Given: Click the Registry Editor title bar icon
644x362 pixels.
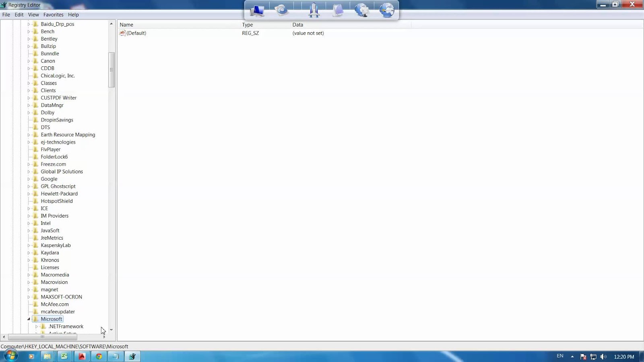Looking at the screenshot, I should tap(3, 5).
